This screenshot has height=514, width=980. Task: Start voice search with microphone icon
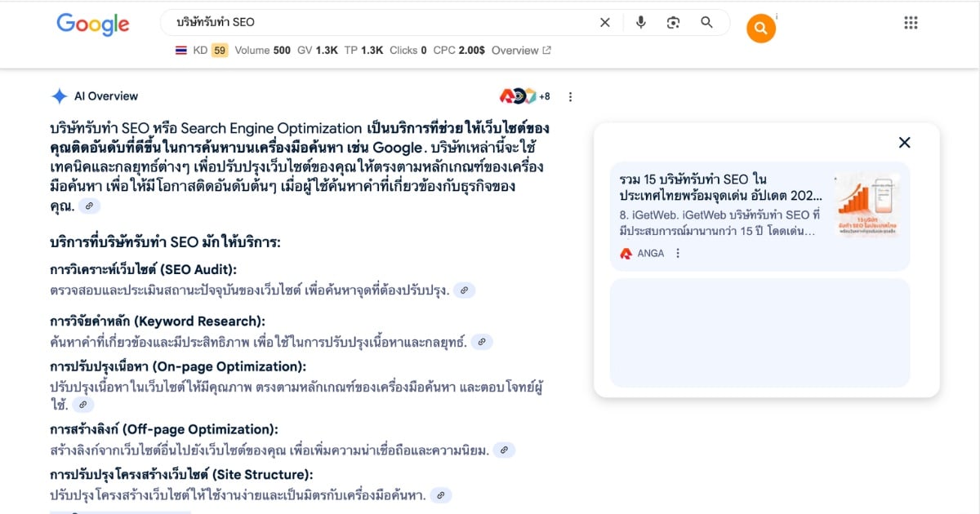pyautogui.click(x=640, y=23)
